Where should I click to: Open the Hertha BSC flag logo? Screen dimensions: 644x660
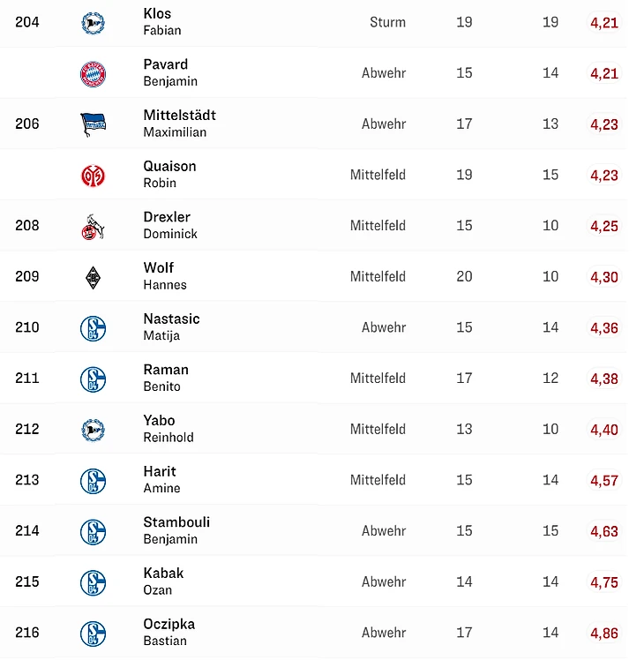pos(93,124)
